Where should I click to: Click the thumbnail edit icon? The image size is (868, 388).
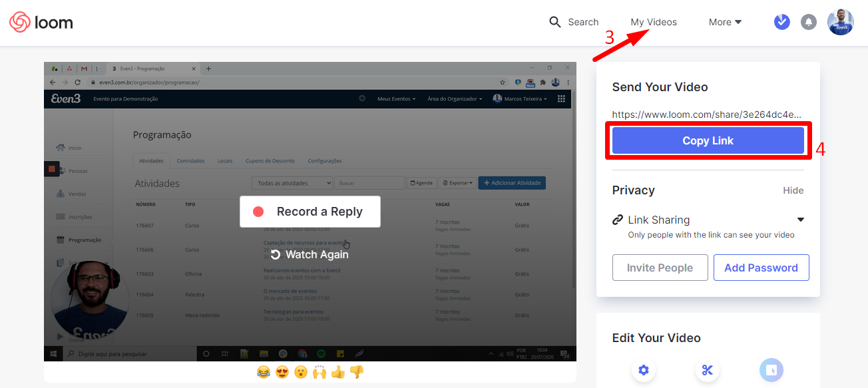pos(771,370)
